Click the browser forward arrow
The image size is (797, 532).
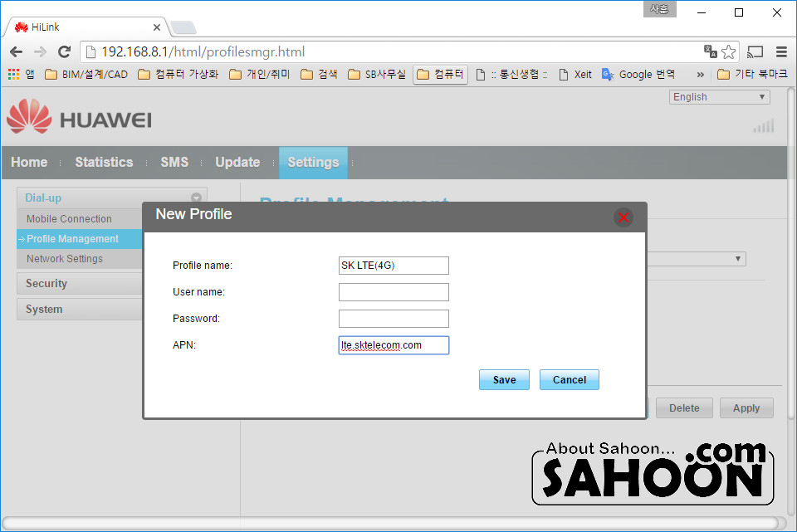point(40,51)
